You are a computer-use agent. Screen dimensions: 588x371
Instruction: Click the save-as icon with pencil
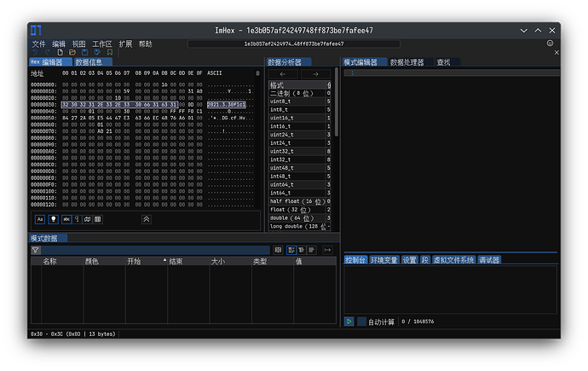[x=97, y=53]
